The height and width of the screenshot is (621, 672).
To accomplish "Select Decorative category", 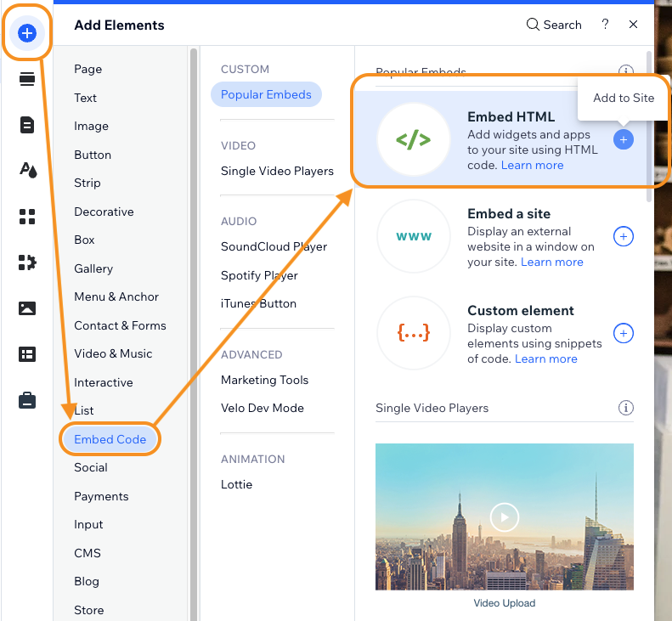I will pos(104,212).
